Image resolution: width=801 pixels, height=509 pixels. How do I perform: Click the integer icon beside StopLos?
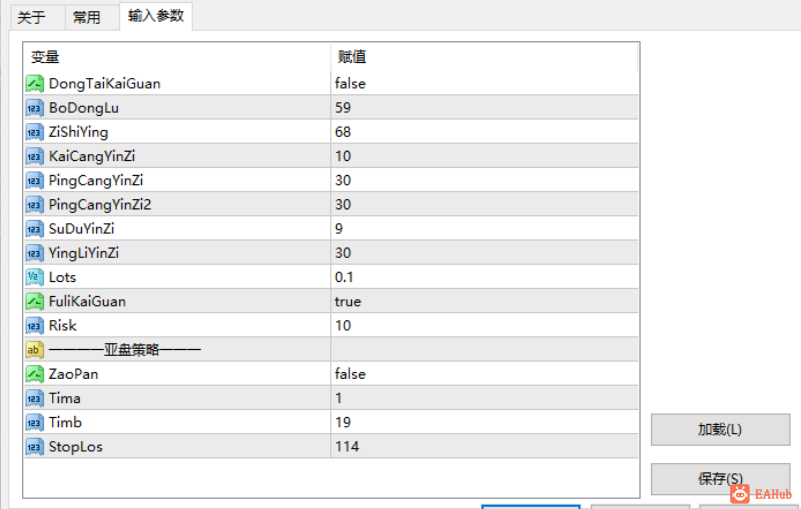click(34, 447)
